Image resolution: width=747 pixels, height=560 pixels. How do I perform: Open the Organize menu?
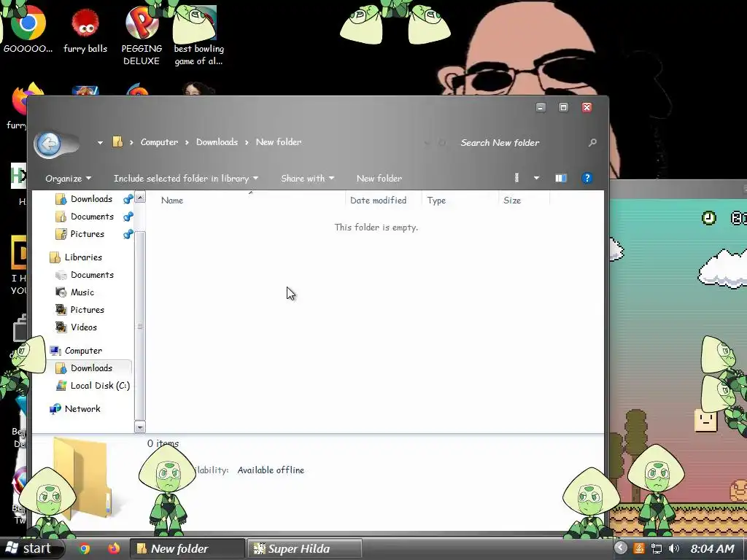pos(68,178)
